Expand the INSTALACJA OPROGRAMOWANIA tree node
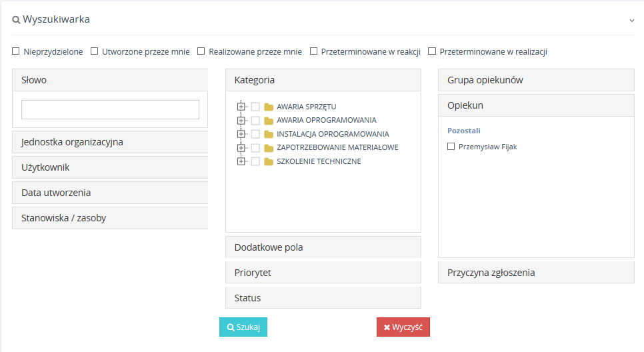644x352 pixels. click(241, 134)
